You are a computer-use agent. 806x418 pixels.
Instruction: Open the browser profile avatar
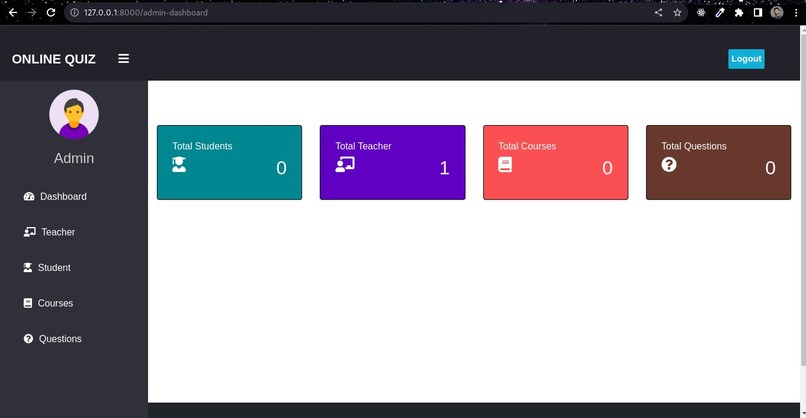(777, 12)
